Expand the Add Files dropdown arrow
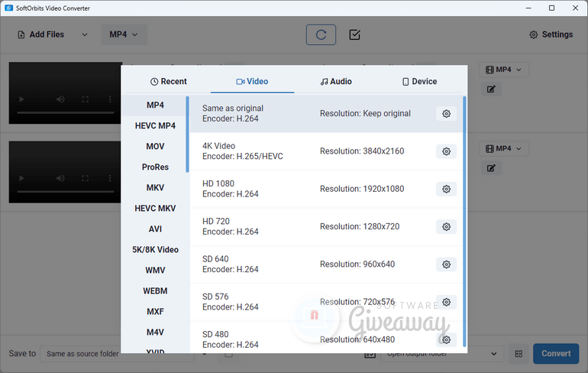 coord(85,34)
